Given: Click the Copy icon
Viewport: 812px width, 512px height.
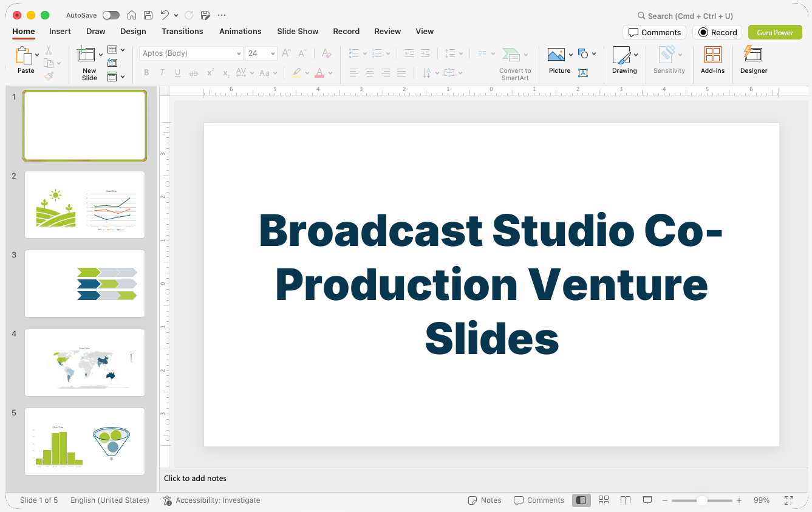Looking at the screenshot, I should tap(49, 63).
